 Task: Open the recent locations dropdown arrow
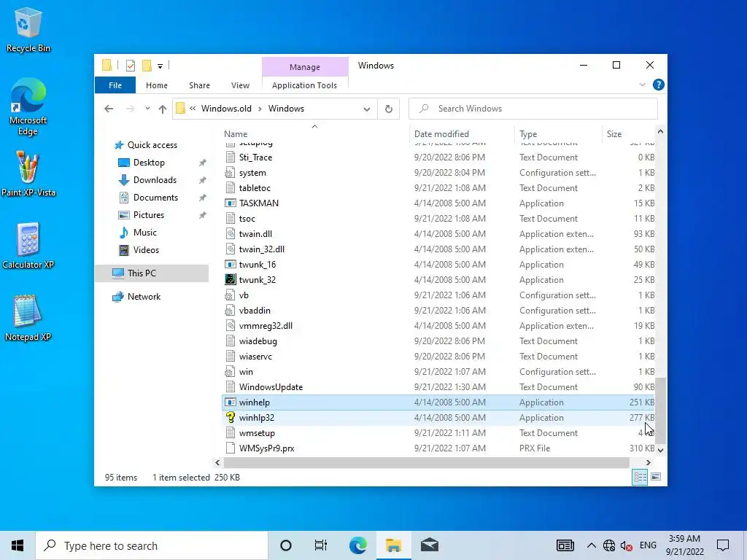(147, 109)
